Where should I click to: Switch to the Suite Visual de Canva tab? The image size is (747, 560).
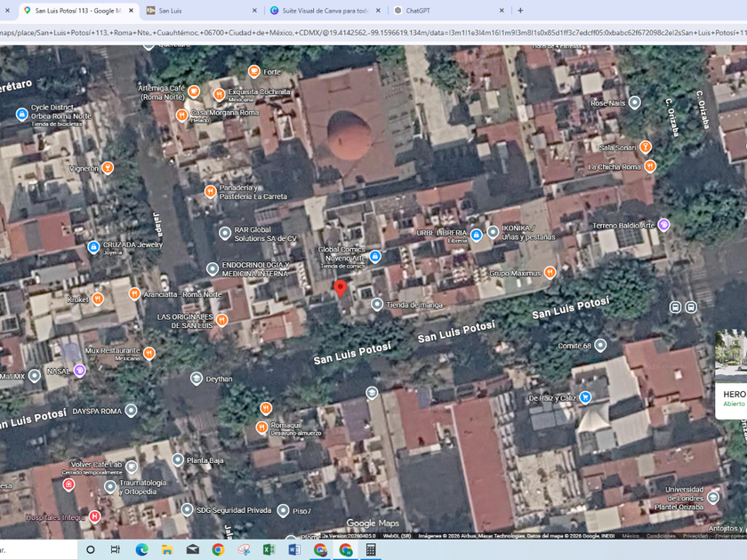pos(325,11)
